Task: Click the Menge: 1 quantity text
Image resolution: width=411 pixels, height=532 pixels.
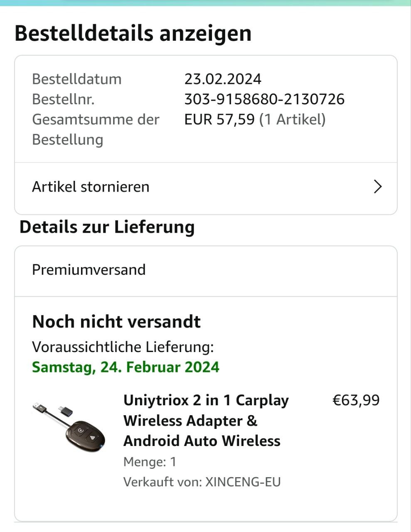Action: coord(150,462)
